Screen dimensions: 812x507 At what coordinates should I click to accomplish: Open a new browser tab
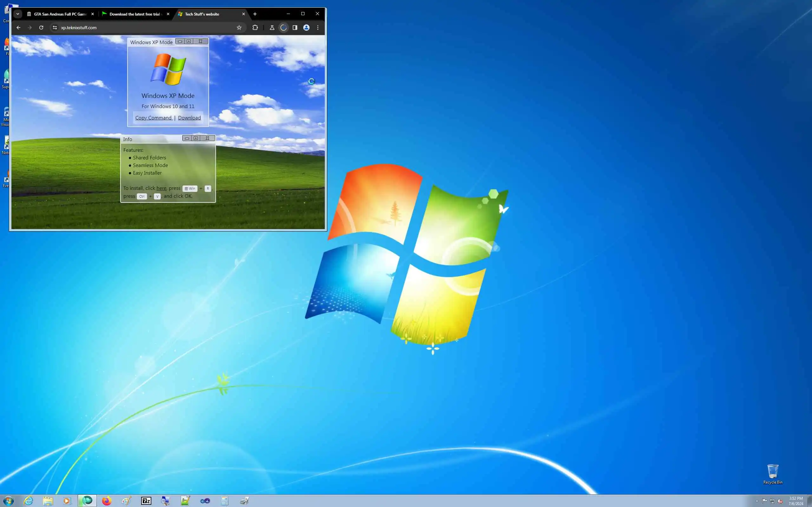pyautogui.click(x=255, y=14)
